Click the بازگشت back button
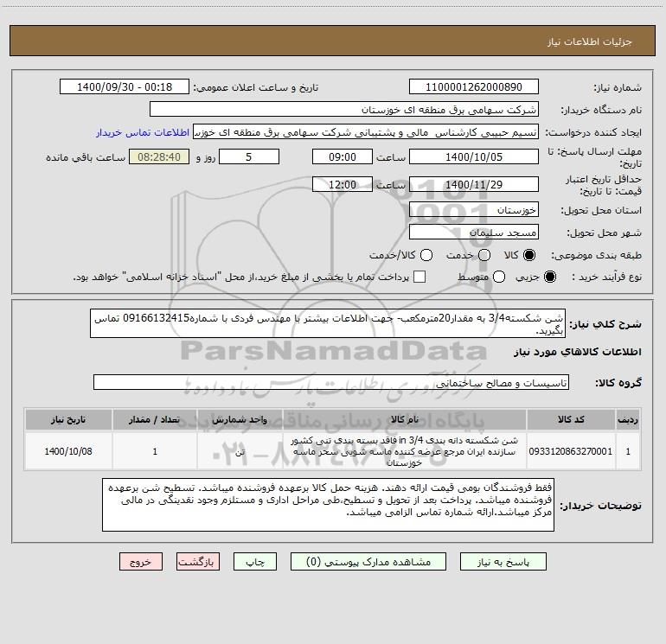 198,562
